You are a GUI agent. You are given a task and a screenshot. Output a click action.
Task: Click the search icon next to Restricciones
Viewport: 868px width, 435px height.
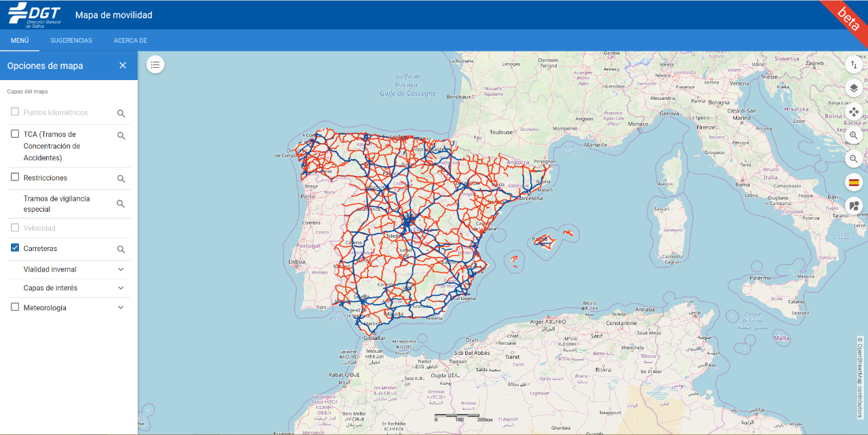tap(121, 179)
